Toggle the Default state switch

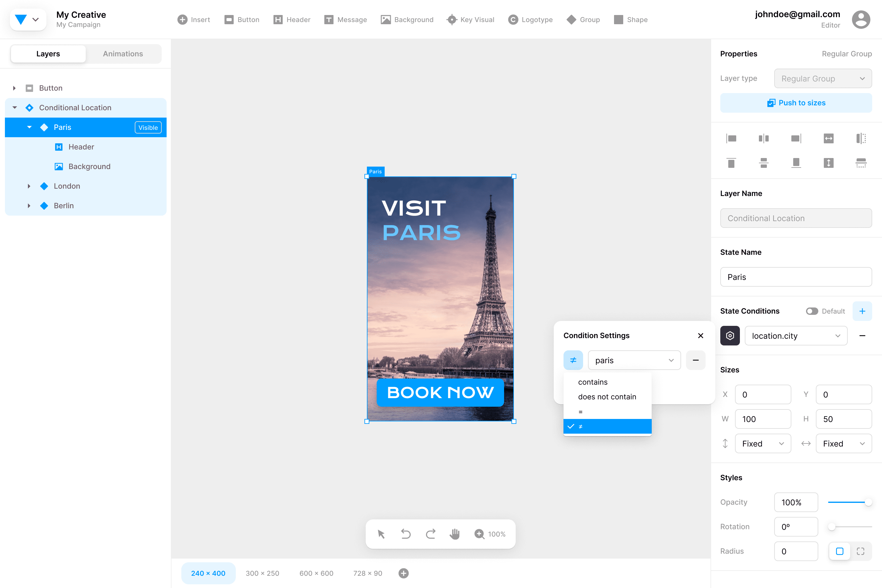[812, 311]
